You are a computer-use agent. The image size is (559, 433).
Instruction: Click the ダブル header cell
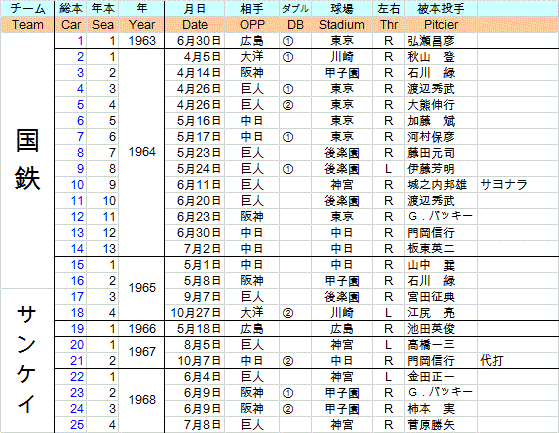click(295, 9)
